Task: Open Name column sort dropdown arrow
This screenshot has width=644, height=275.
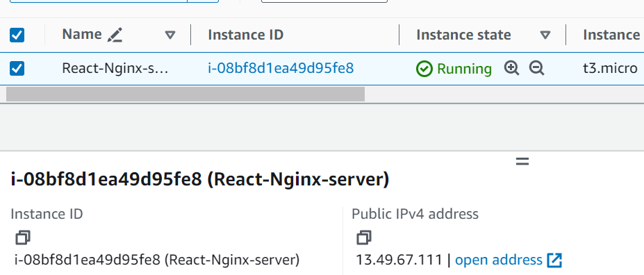Action: 170,35
